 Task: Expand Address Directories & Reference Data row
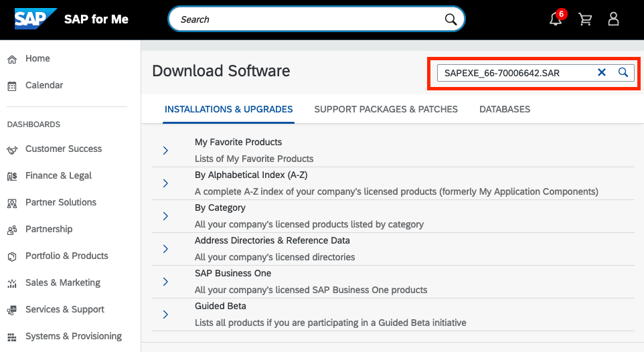[165, 249]
